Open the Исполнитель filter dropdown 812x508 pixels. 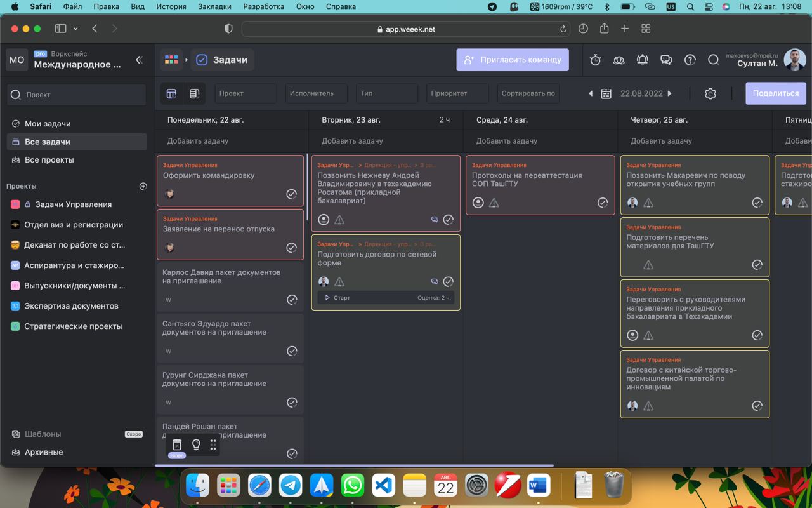[316, 93]
